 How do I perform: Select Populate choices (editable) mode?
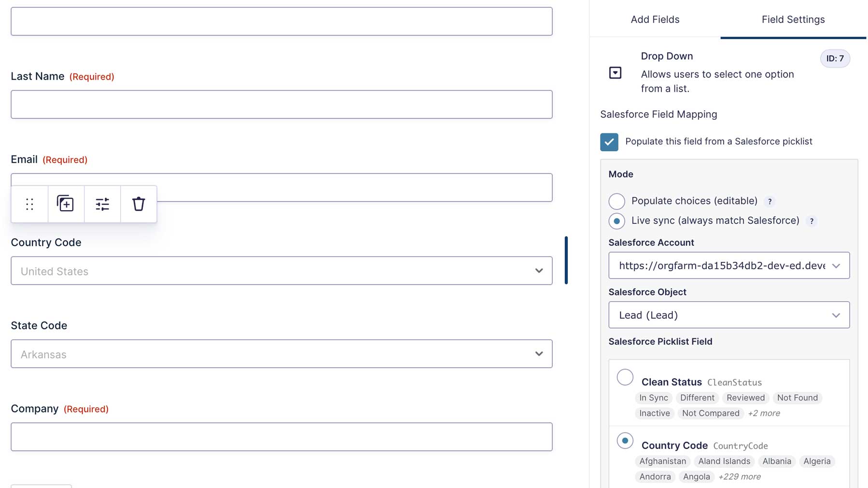point(617,201)
